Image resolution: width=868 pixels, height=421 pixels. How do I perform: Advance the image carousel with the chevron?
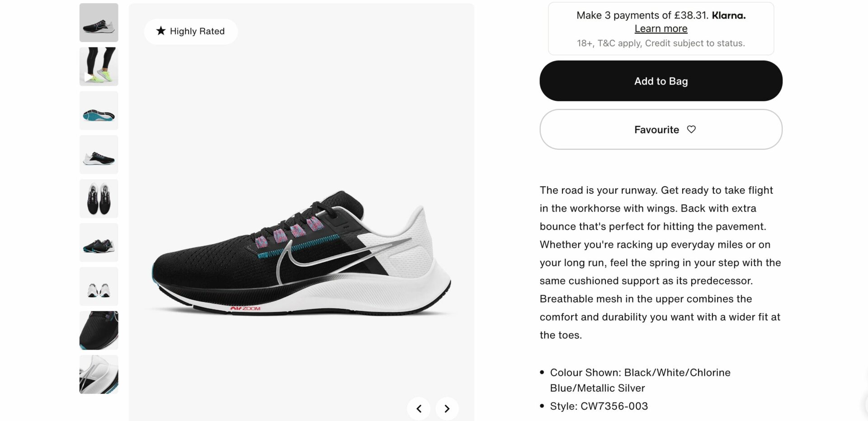point(447,408)
